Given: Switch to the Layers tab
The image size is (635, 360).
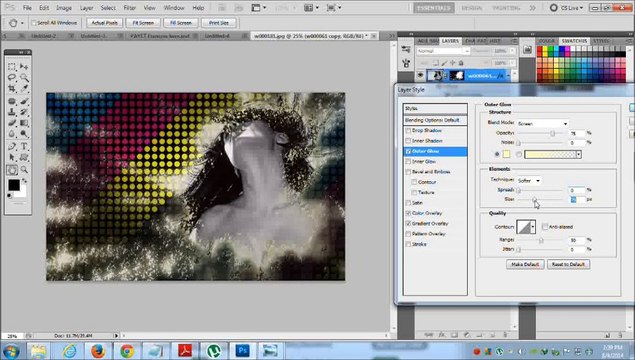Looking at the screenshot, I should click(x=450, y=41).
